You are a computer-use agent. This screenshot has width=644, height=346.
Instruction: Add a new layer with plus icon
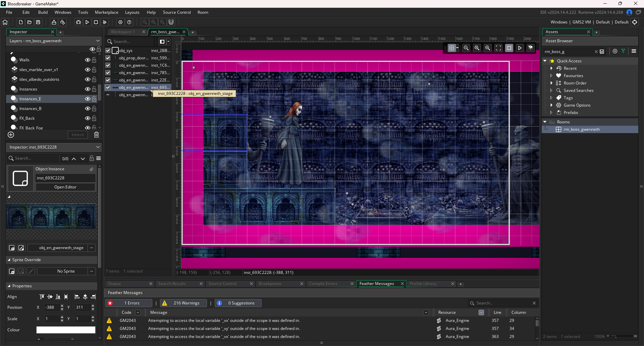point(11,135)
